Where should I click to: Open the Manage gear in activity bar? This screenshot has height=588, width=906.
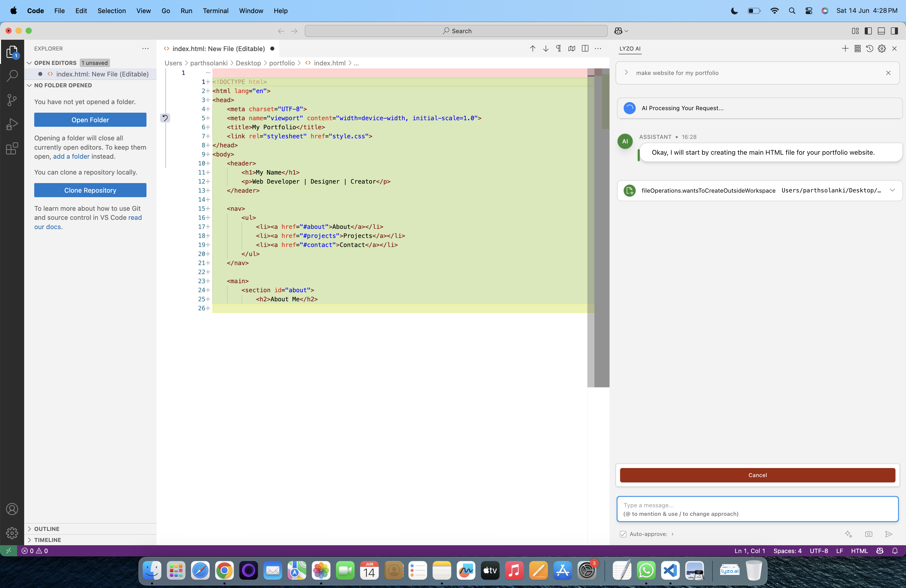(x=12, y=533)
